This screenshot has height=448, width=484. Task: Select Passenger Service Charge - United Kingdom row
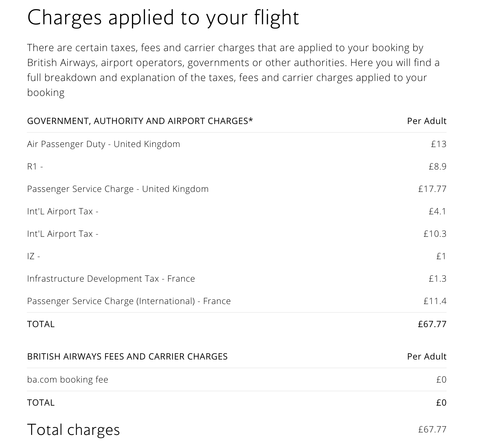coord(237,189)
